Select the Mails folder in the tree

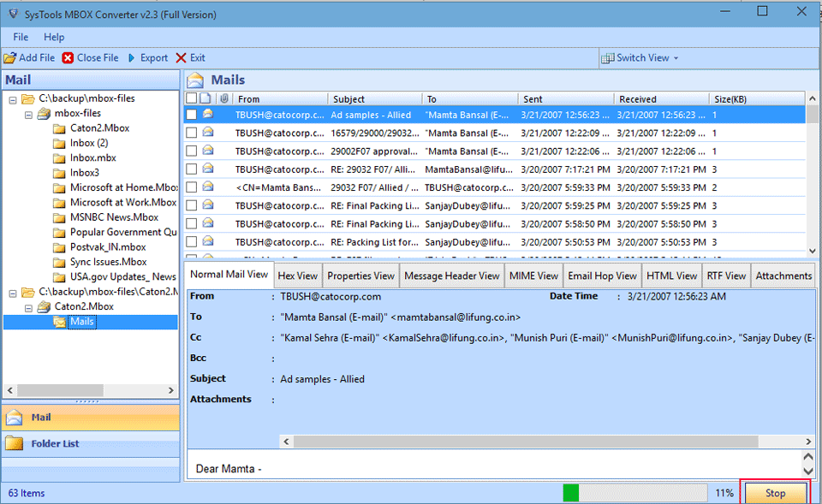[82, 322]
